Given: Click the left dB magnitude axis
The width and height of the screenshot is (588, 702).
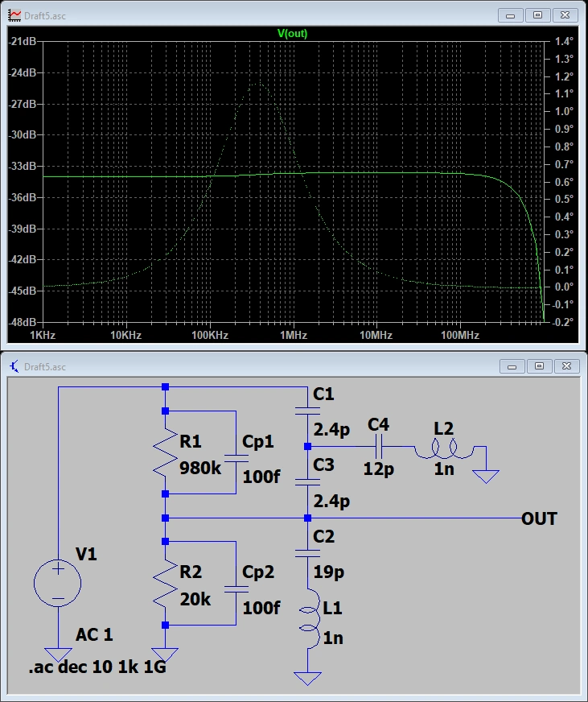Looking at the screenshot, I should tap(22, 181).
